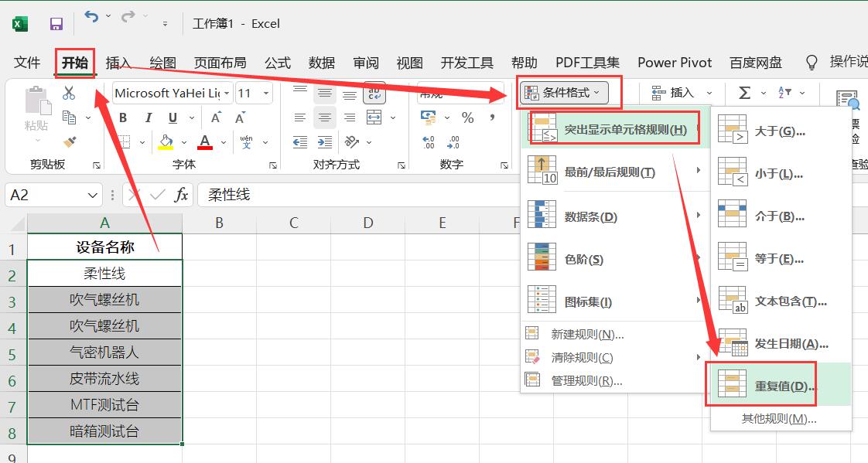Screen dimensions: 868x463
Task: Click the merge and center cells icon
Action: pos(374,117)
